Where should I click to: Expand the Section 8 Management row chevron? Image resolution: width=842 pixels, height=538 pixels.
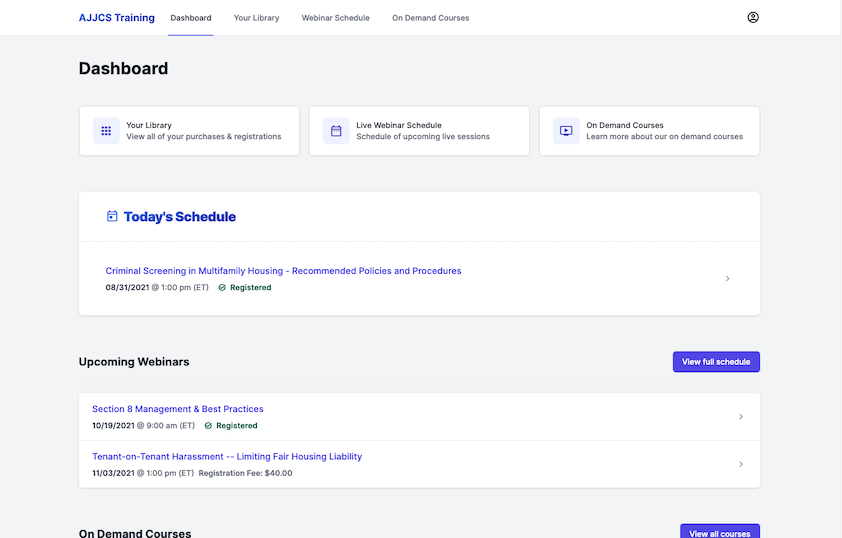tap(741, 417)
